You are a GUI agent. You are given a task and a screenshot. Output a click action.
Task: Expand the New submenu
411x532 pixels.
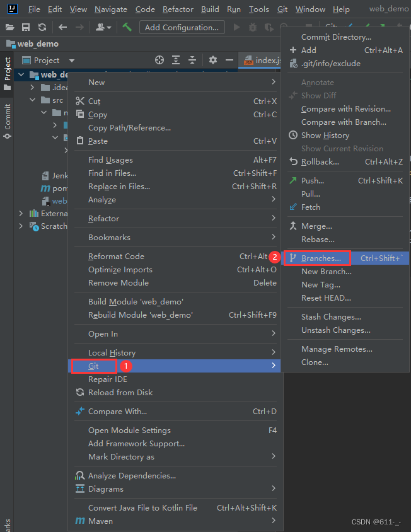(x=176, y=82)
